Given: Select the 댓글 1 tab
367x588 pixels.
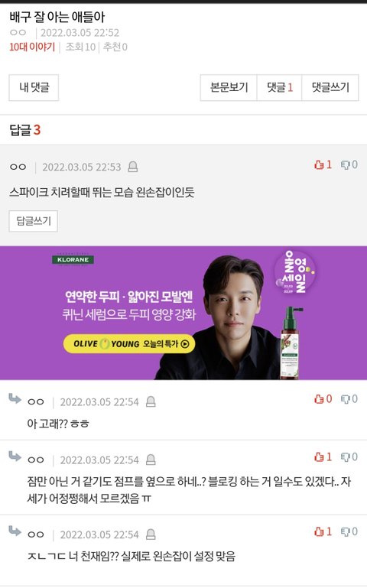Looking at the screenshot, I should pos(279,87).
